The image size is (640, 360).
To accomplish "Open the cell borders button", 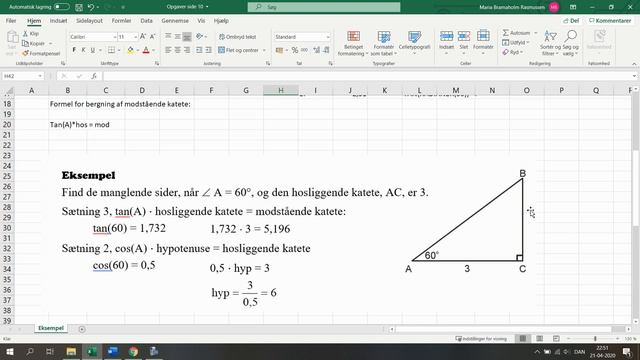I will coord(111,50).
